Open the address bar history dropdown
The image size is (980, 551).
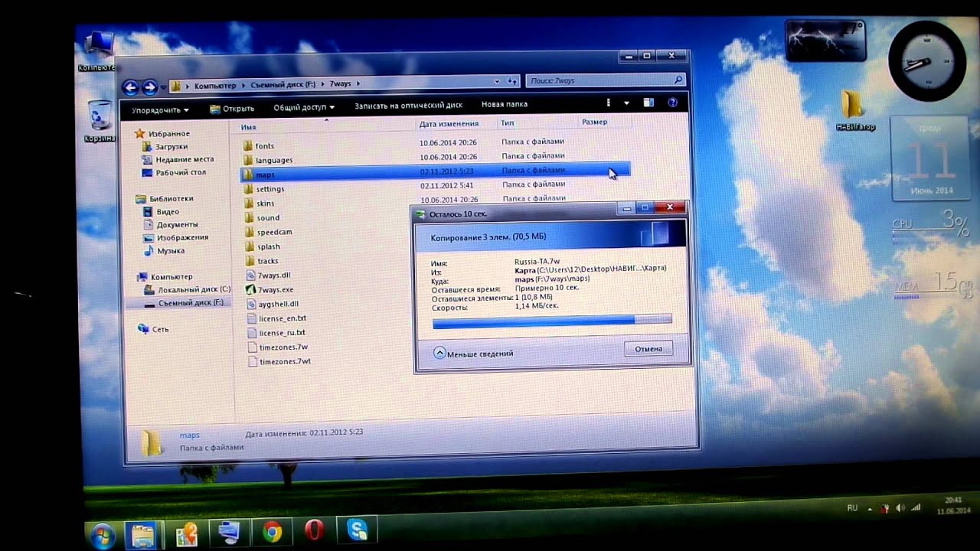coord(498,81)
